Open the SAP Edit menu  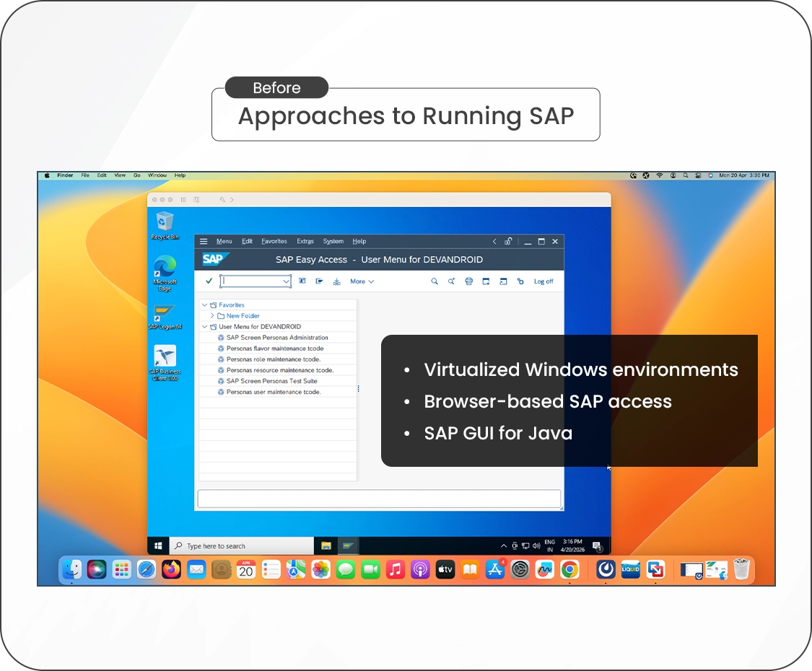[247, 241]
